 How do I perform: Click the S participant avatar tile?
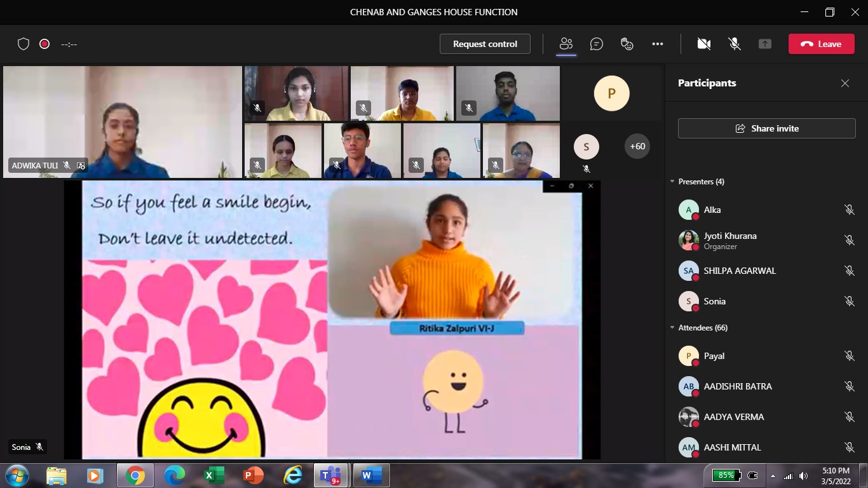[587, 147]
